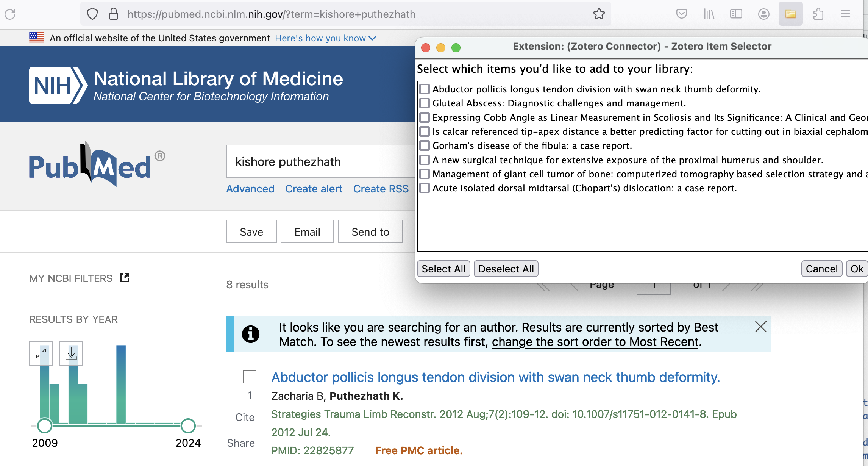Dismiss the author search info banner
Viewport: 868px width, 466px height.
pos(760,327)
